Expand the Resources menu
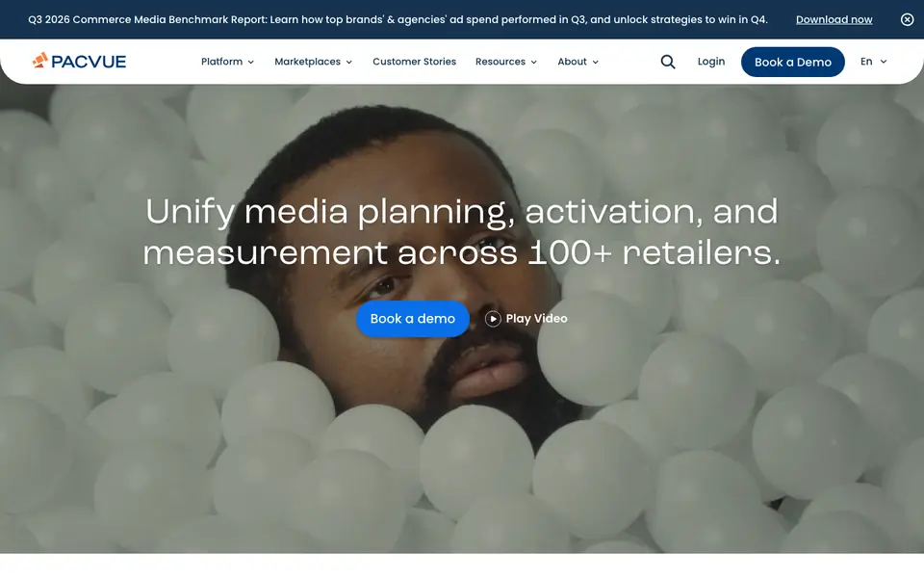 (x=506, y=62)
